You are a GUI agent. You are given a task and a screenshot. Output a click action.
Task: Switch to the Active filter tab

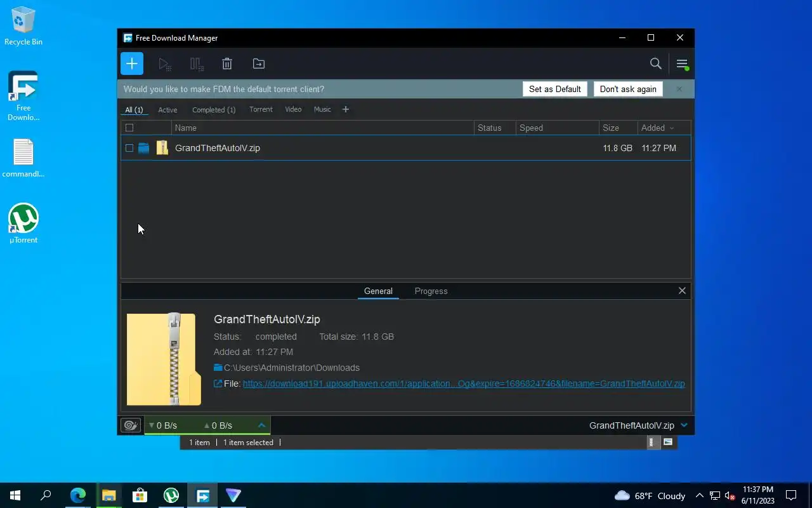pos(167,110)
